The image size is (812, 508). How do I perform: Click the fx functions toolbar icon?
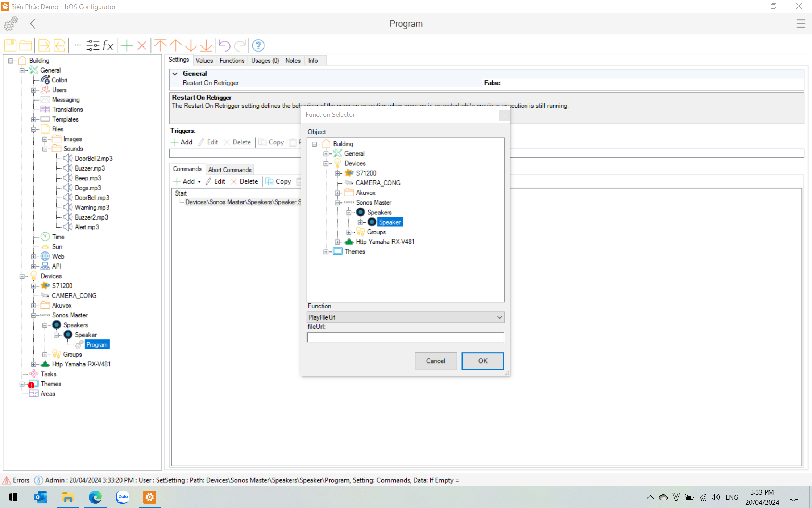click(108, 45)
